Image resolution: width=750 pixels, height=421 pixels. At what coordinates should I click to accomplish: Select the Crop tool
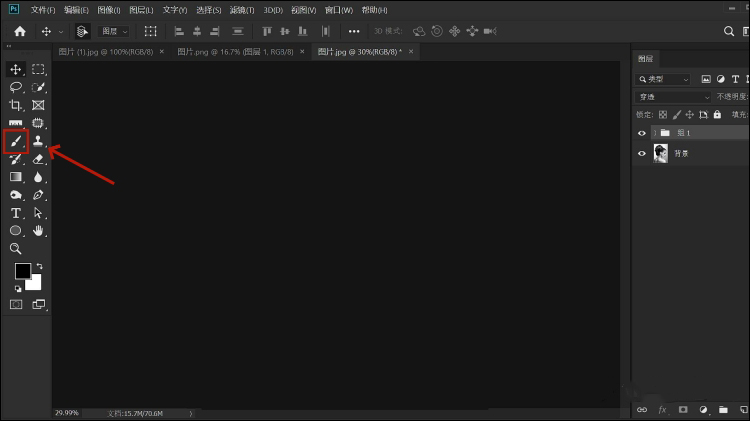click(15, 105)
